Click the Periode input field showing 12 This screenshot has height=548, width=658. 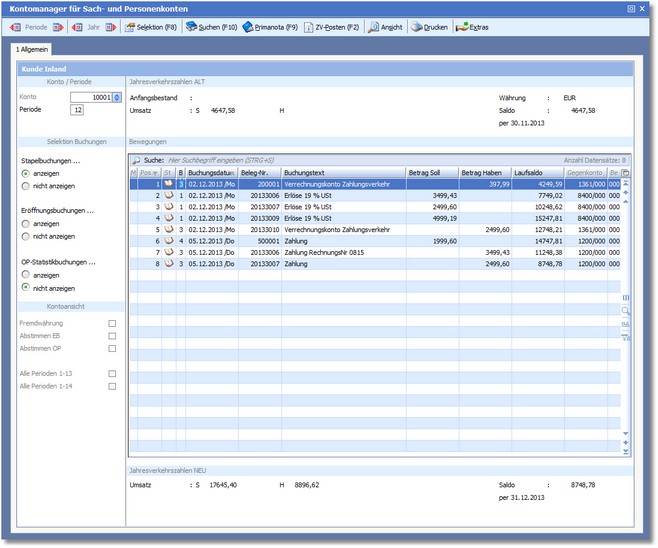[77, 110]
